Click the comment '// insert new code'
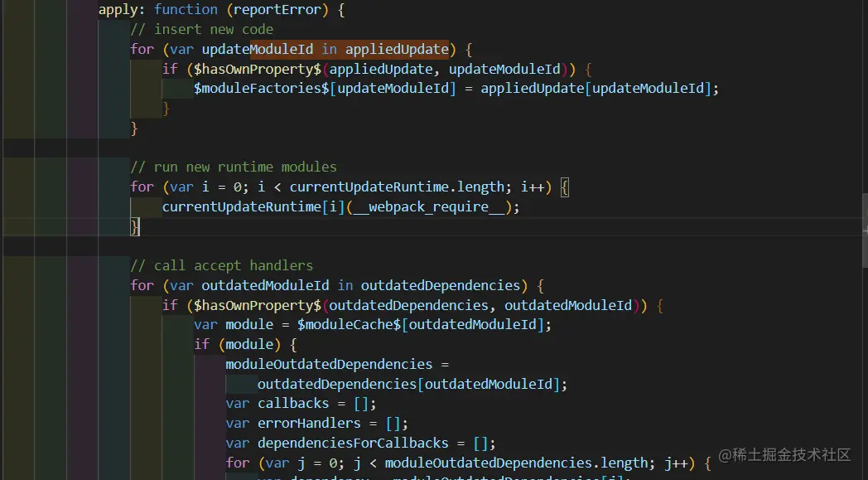The height and width of the screenshot is (480, 868). [x=201, y=29]
